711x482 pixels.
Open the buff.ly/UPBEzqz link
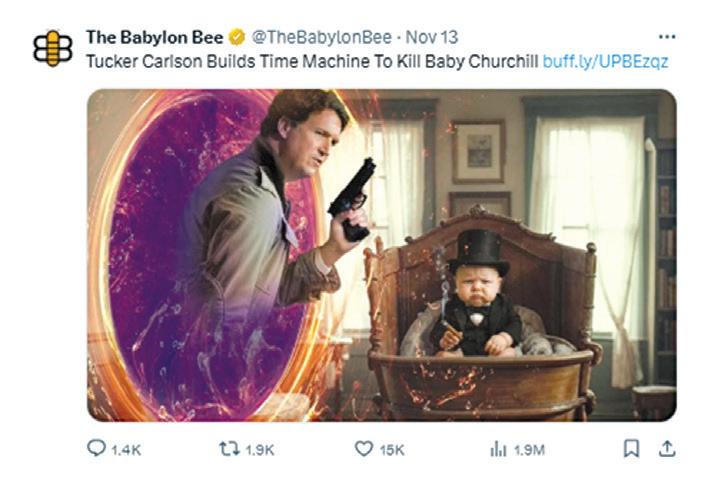[605, 61]
